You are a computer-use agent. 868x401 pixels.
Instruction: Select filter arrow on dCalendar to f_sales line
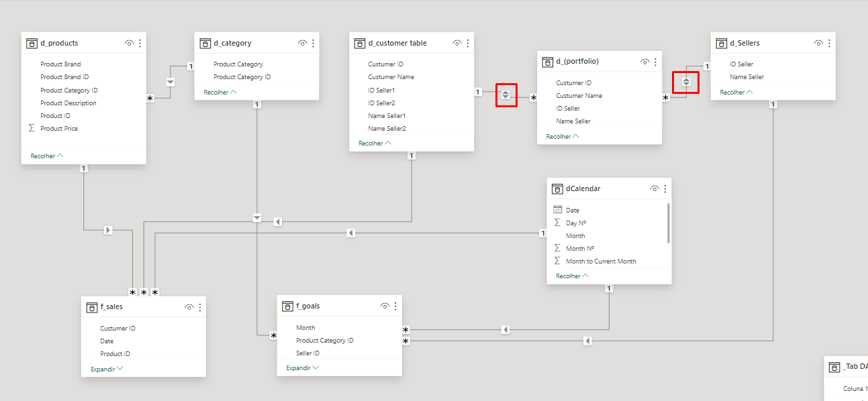point(350,233)
